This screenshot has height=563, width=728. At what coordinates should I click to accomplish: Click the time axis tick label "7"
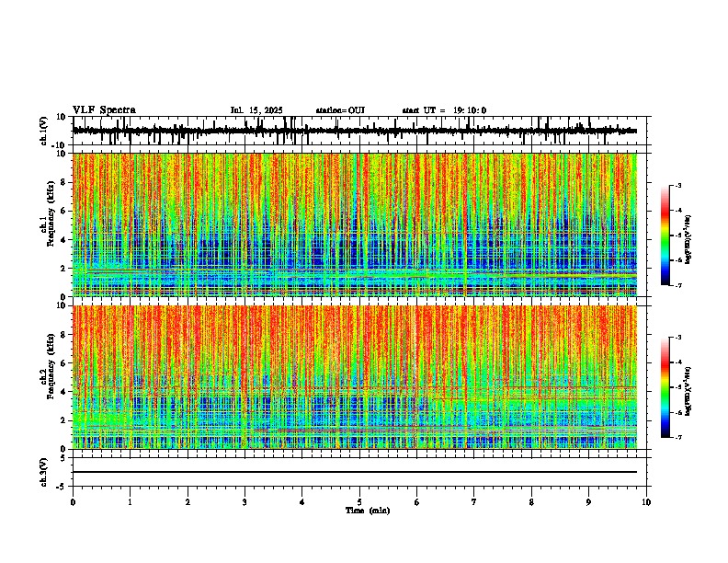point(474,502)
